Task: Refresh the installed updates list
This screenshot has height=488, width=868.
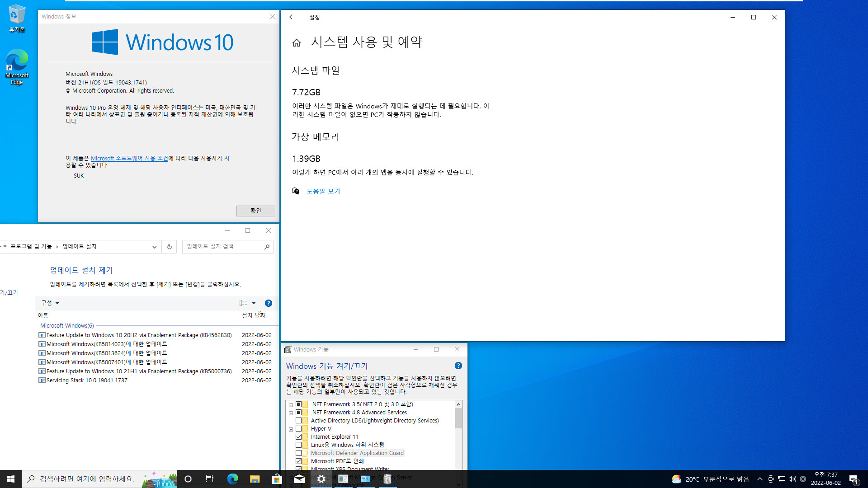Action: [x=170, y=247]
